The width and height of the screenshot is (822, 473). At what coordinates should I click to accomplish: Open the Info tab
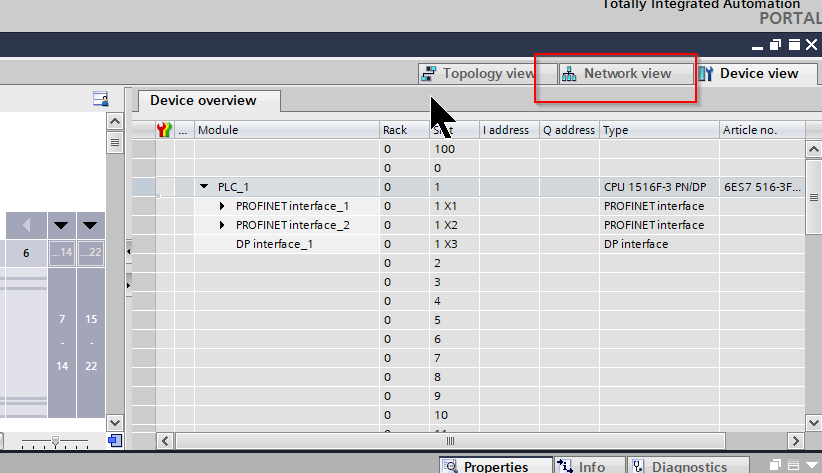pos(590,466)
